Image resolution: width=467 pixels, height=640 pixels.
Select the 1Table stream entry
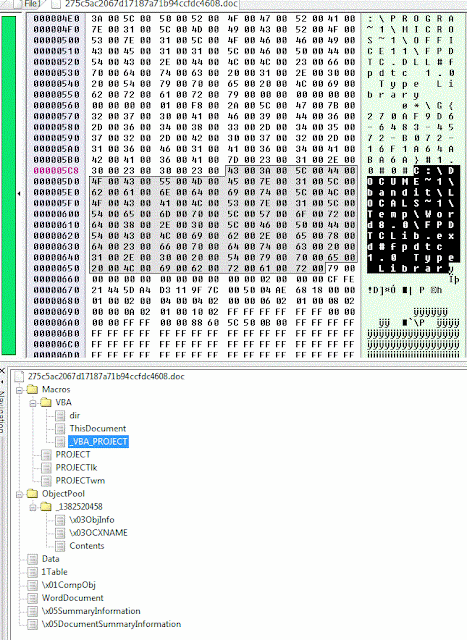[x=54, y=572]
